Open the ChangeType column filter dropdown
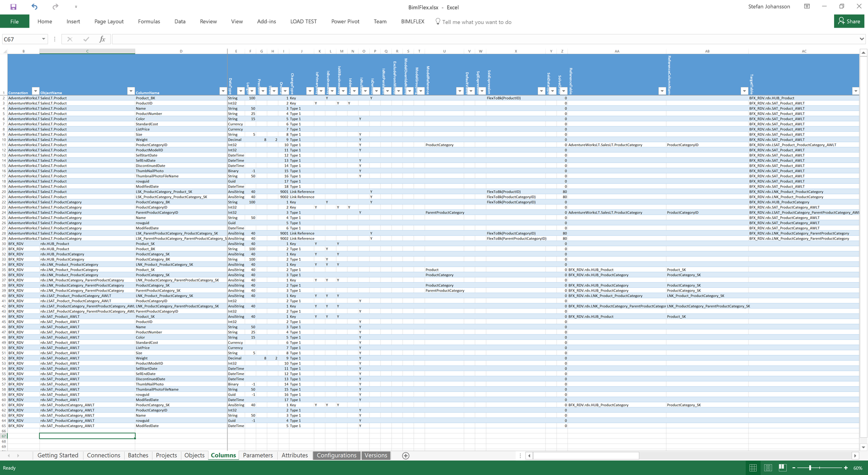This screenshot has width=868, height=475. [x=310, y=91]
